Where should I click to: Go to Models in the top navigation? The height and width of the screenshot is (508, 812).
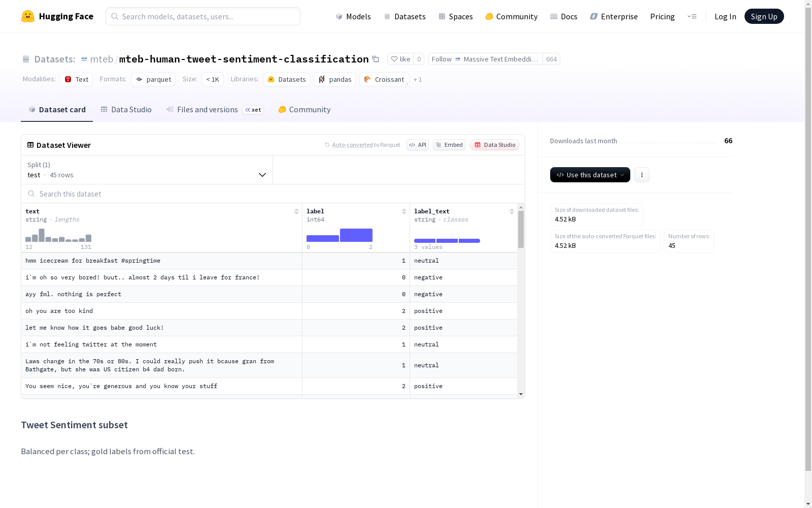point(353,16)
